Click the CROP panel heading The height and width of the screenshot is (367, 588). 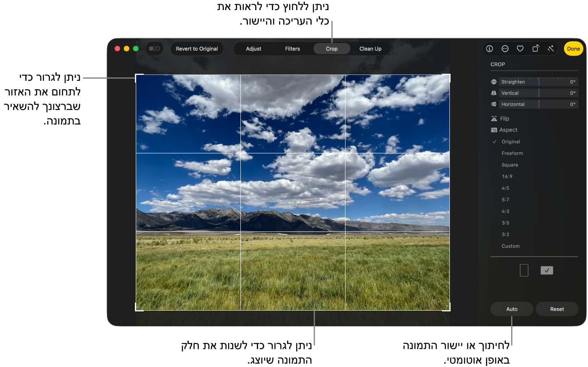click(x=498, y=64)
